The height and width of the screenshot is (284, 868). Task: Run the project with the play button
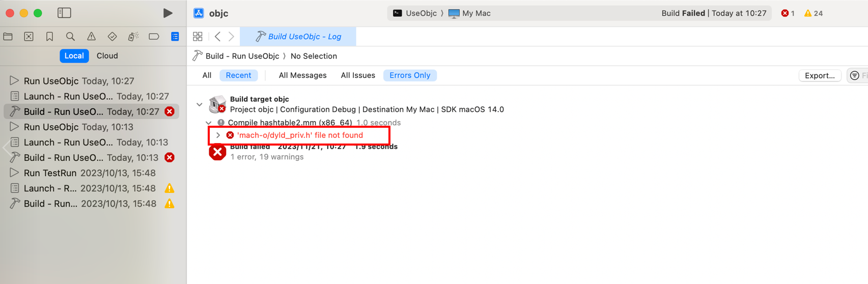[x=167, y=13]
